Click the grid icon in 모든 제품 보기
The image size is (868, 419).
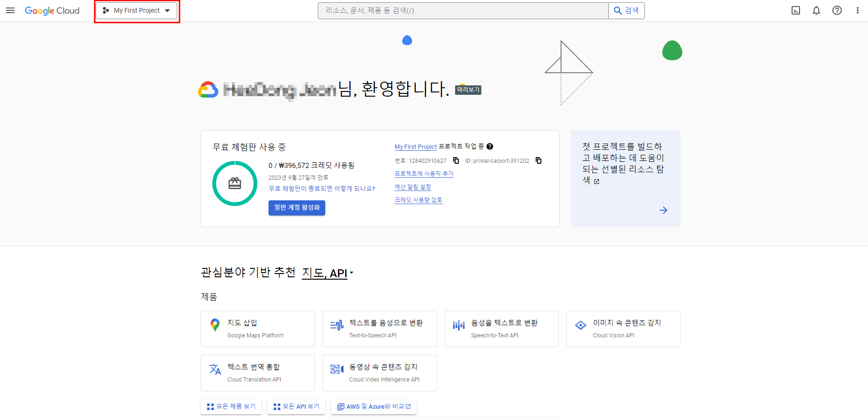coord(210,407)
